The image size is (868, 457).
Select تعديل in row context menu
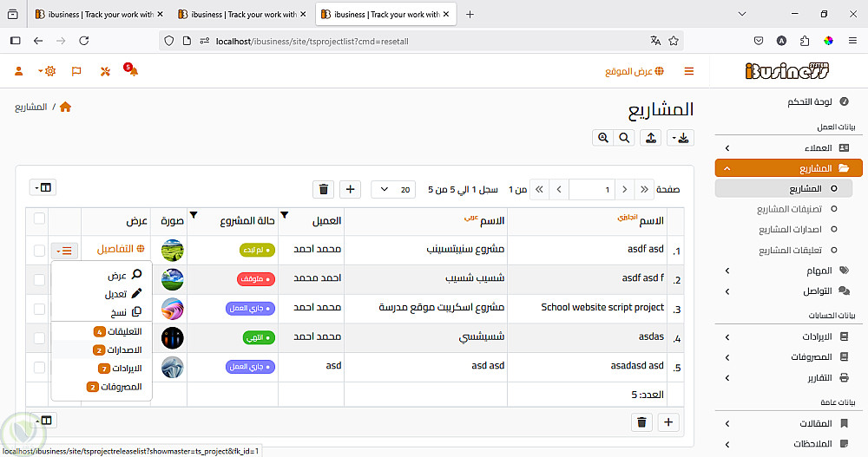[102, 294]
